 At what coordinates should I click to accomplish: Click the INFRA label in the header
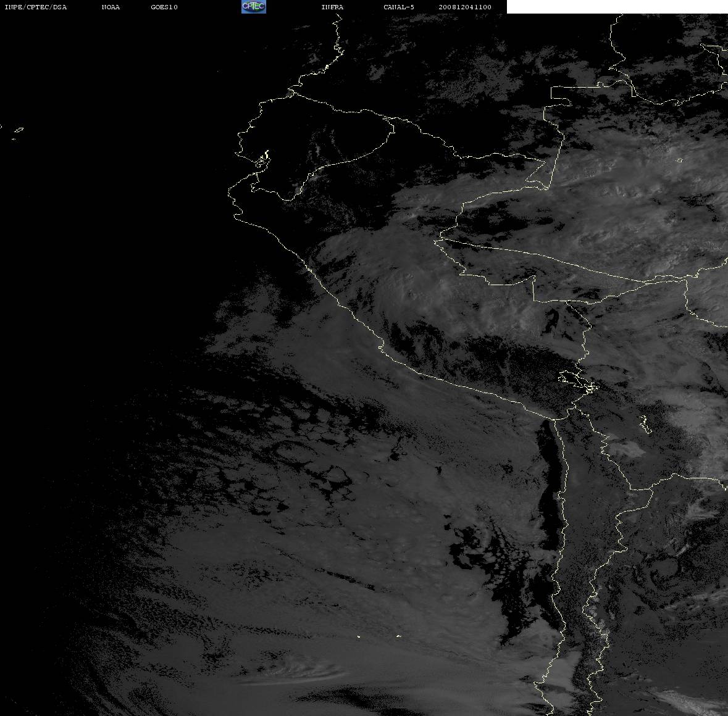[332, 7]
